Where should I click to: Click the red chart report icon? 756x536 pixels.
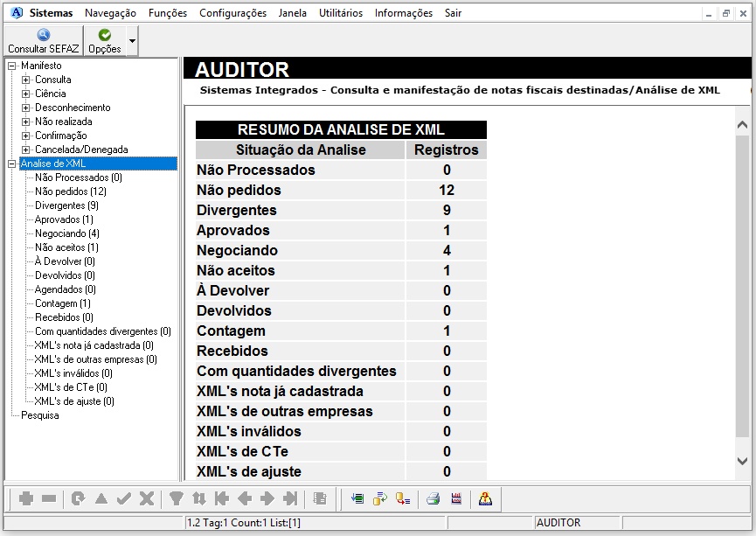[456, 498]
